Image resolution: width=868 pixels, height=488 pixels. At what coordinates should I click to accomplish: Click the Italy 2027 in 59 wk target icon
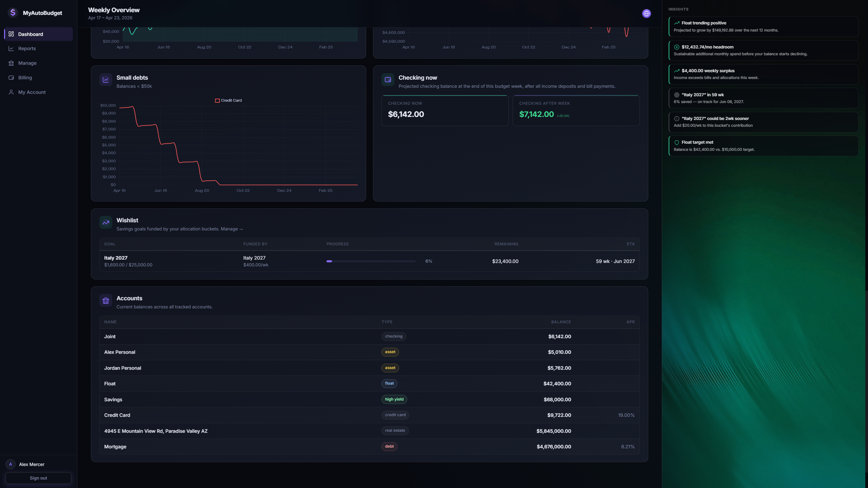click(x=677, y=95)
